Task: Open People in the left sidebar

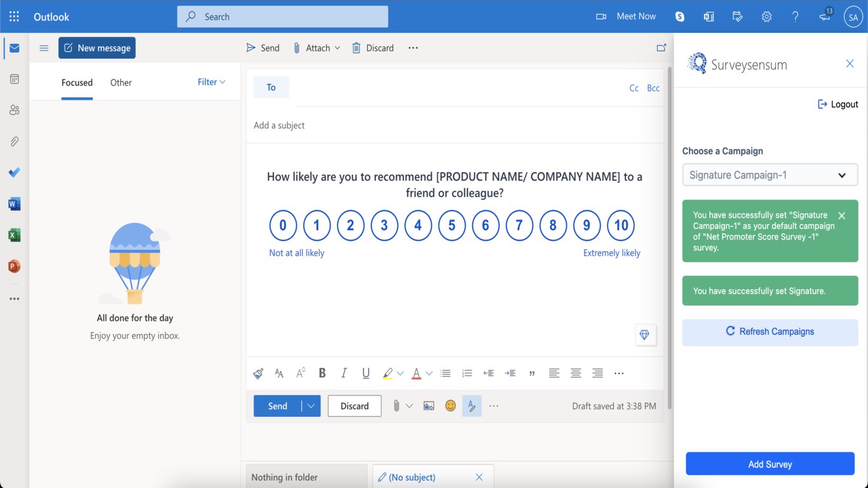Action: (x=14, y=110)
